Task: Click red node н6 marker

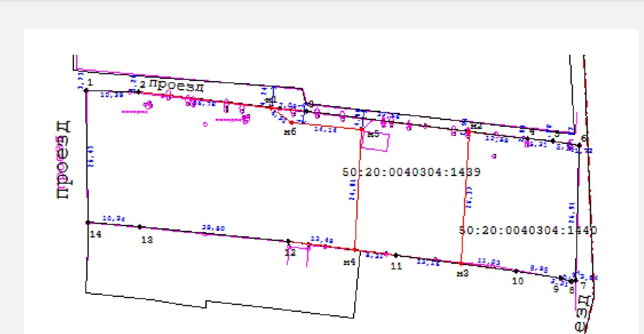Action: (x=291, y=122)
